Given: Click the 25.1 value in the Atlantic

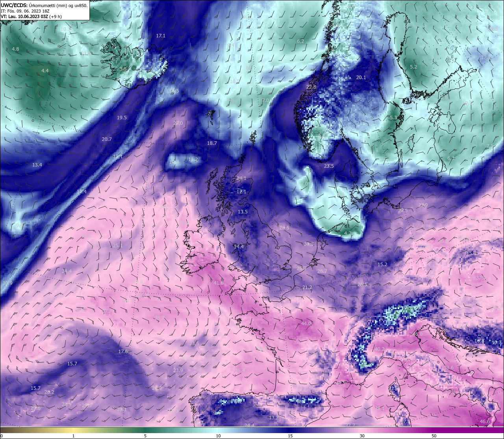Looking at the screenshot, I should pos(118,245).
